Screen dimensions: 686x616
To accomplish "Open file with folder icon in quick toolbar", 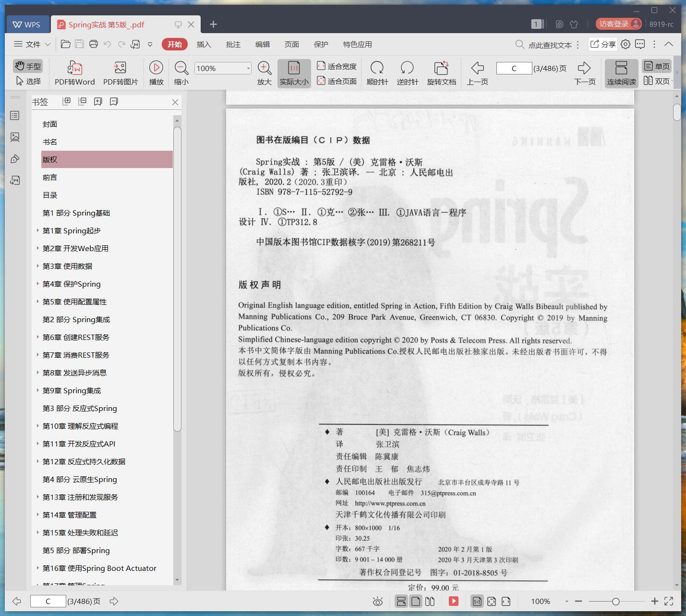I will (66, 44).
